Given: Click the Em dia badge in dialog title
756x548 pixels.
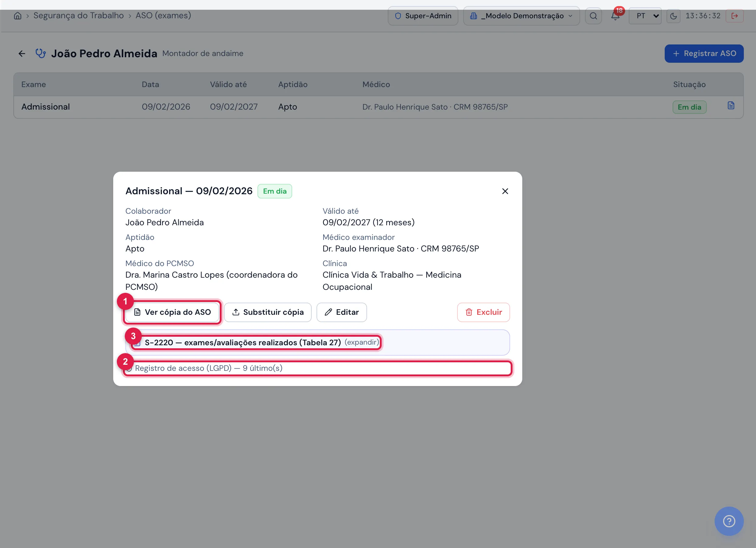Looking at the screenshot, I should pyautogui.click(x=275, y=191).
